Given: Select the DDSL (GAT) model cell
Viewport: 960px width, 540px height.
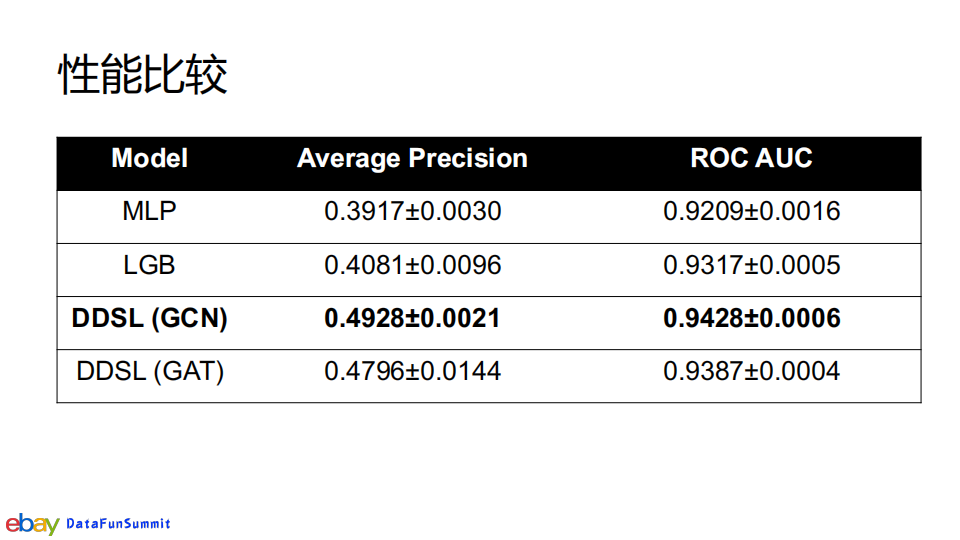Looking at the screenshot, I should 150,372.
